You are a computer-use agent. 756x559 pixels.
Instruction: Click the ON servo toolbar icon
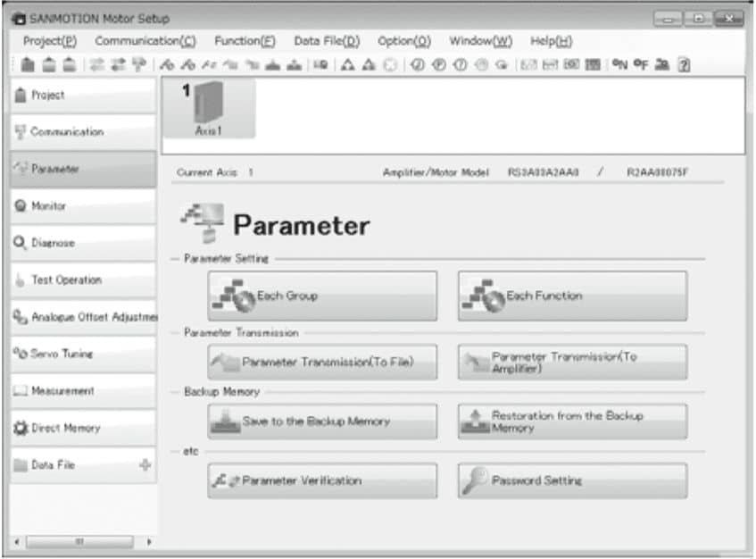point(619,64)
